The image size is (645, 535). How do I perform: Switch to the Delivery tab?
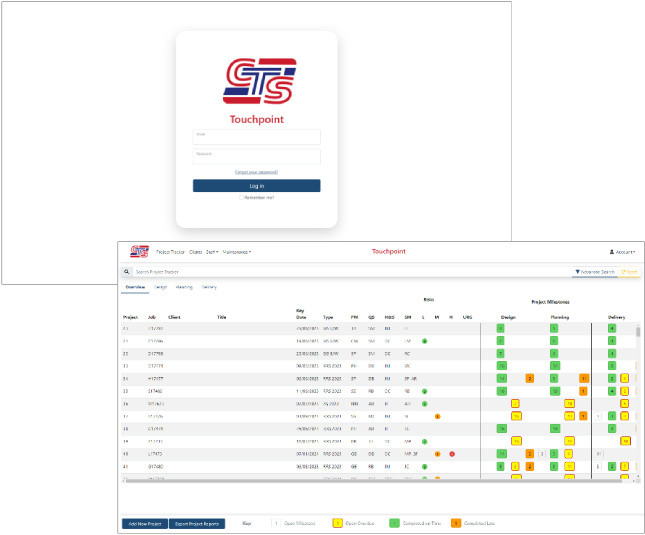click(x=209, y=287)
